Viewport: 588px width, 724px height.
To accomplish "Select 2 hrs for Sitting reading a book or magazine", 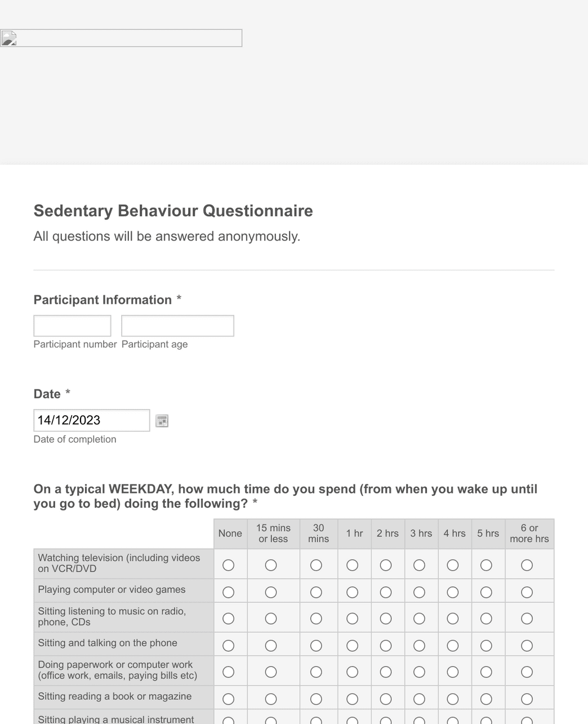I will coord(386,698).
